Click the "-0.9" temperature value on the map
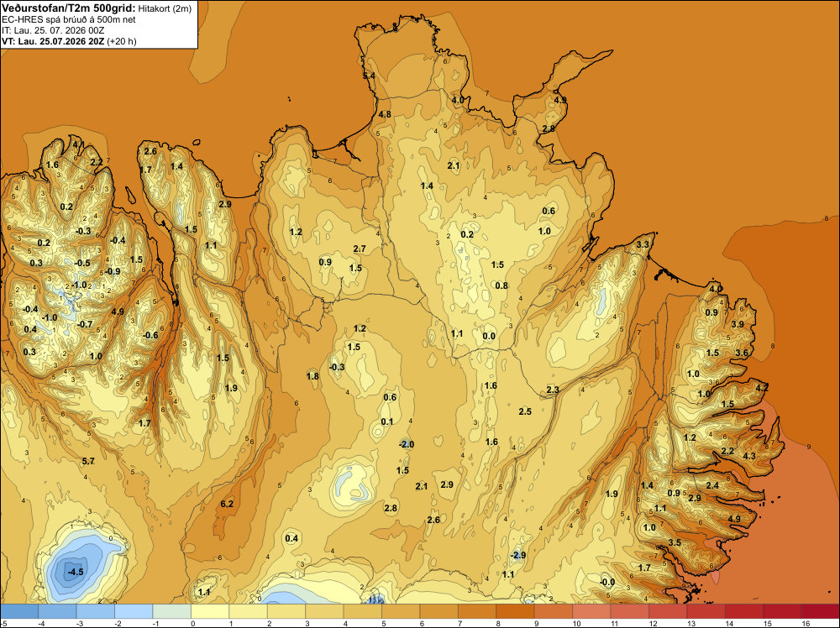 (113, 271)
